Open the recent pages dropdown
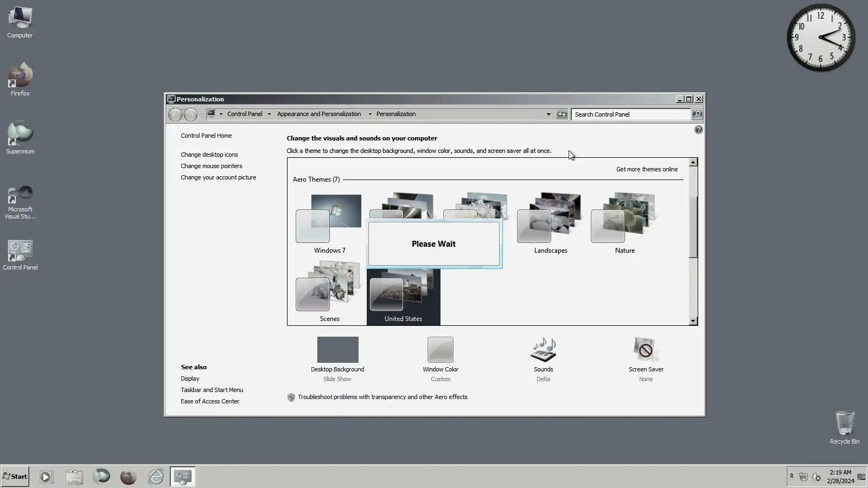Image resolution: width=868 pixels, height=488 pixels. pos(201,115)
